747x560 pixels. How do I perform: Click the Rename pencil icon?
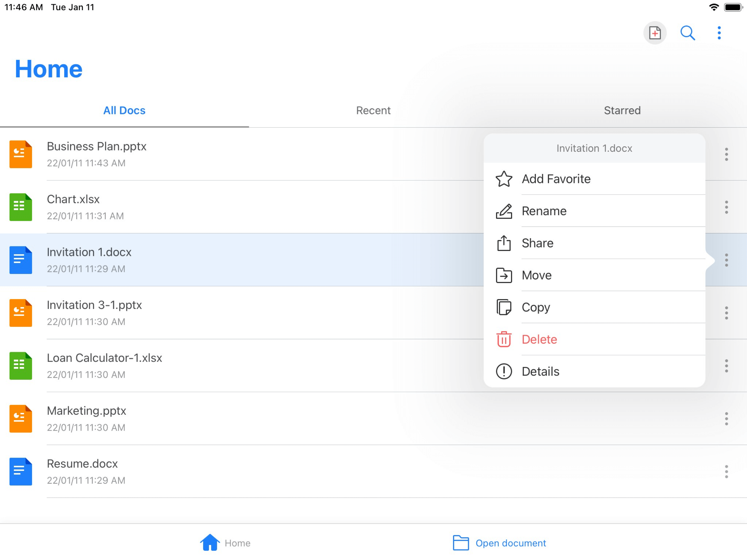click(504, 211)
